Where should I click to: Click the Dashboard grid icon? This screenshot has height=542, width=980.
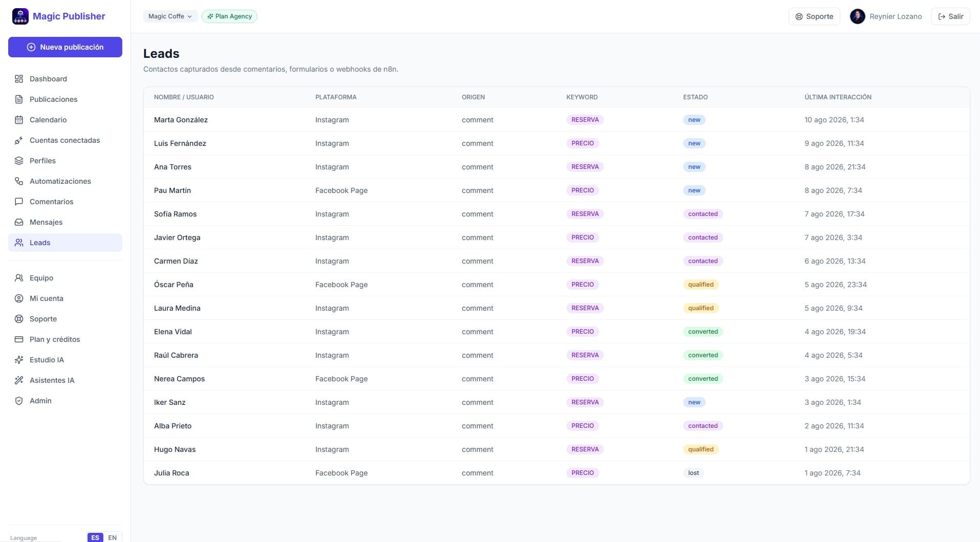point(19,79)
